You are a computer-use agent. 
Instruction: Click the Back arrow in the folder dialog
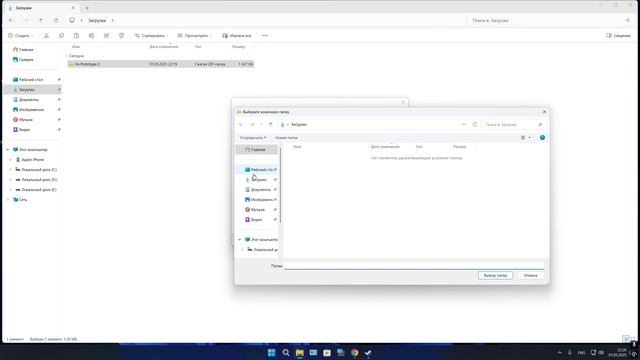pyautogui.click(x=241, y=124)
